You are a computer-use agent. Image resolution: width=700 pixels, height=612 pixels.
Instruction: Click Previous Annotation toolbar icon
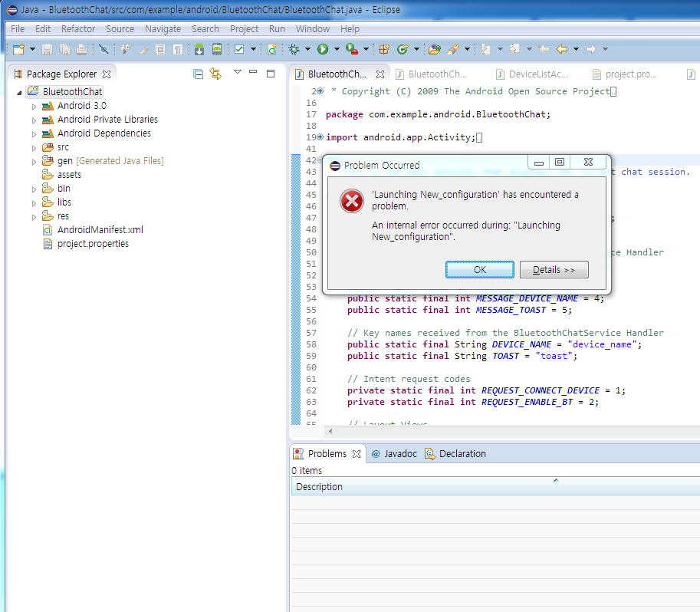514,49
